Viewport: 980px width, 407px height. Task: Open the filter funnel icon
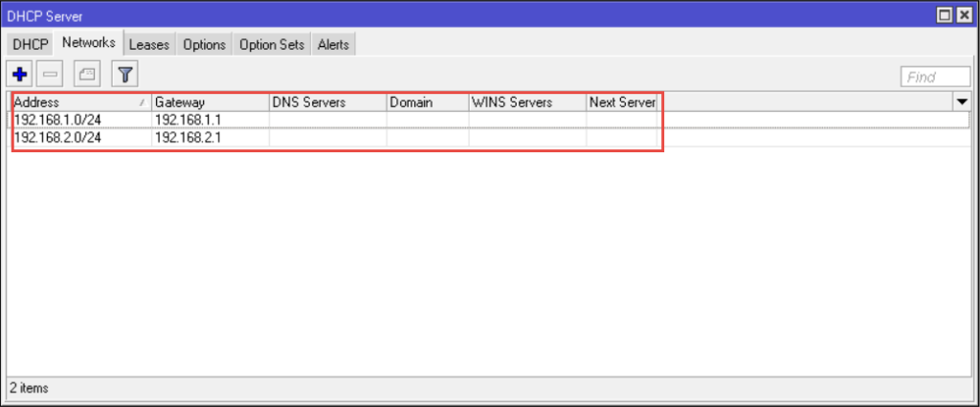tap(124, 75)
